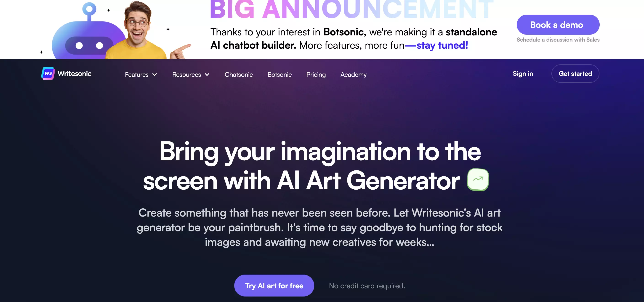This screenshot has width=644, height=302.
Task: Click the No credit card required text area
Action: click(x=366, y=286)
